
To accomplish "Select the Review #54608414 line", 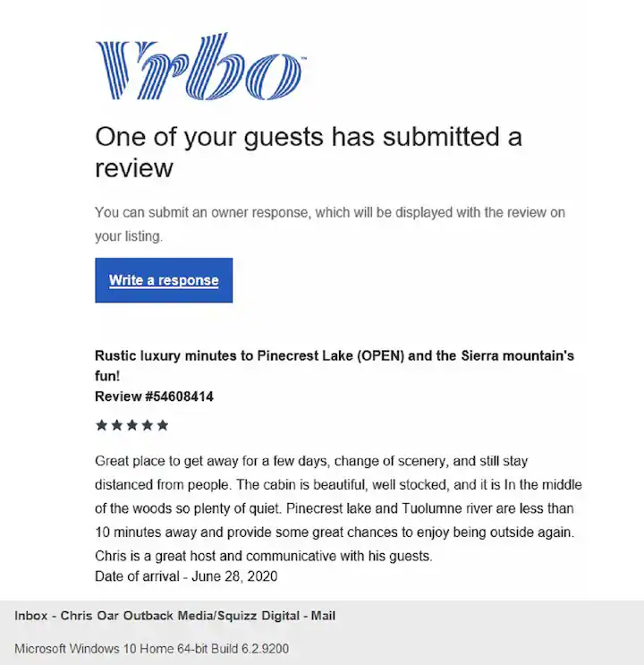I will pos(154,396).
